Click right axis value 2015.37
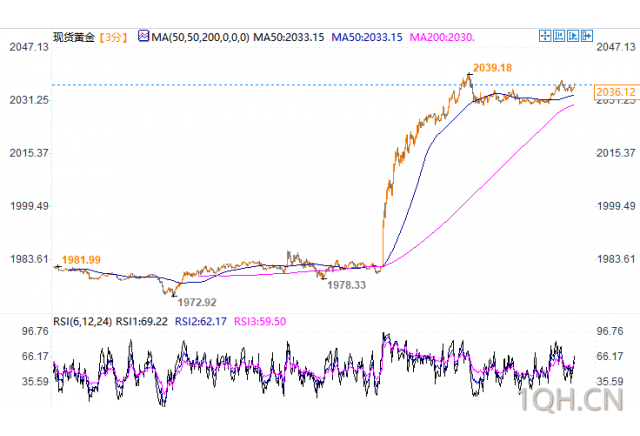640x436 pixels. tap(616, 153)
